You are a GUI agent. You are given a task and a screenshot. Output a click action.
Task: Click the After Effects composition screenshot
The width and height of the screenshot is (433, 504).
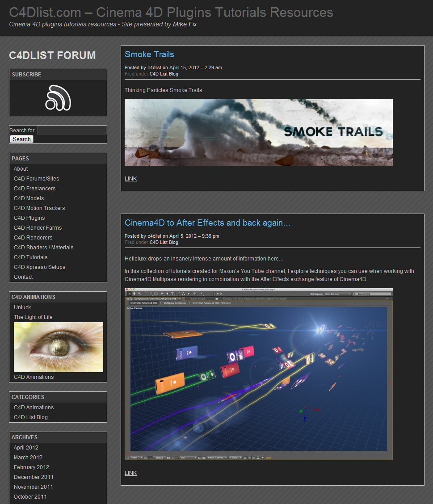click(259, 374)
